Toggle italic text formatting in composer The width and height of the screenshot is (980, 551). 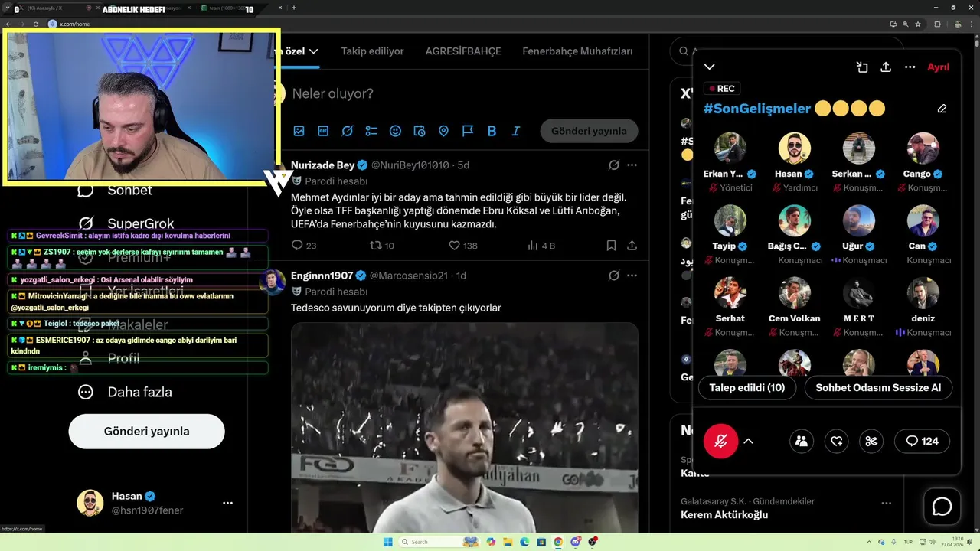[516, 131]
